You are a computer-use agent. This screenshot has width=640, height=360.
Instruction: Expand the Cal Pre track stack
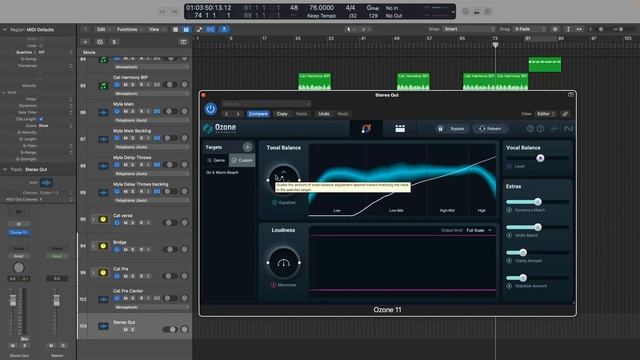click(93, 273)
